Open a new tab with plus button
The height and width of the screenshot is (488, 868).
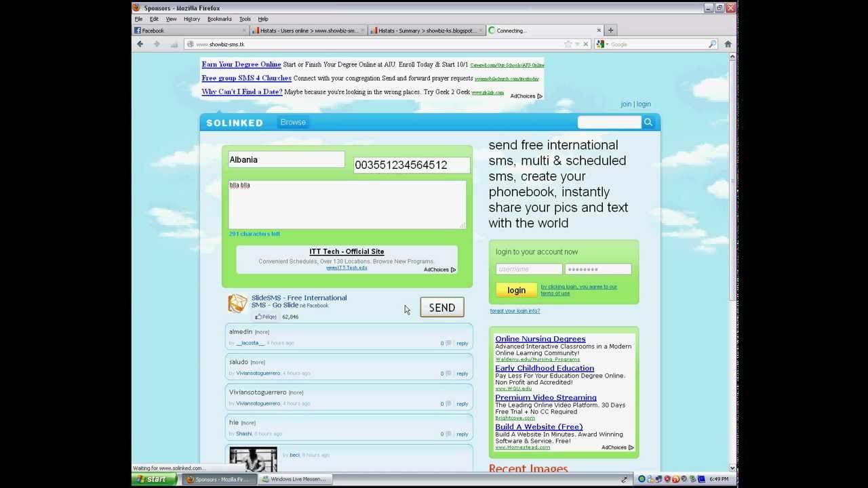(610, 30)
